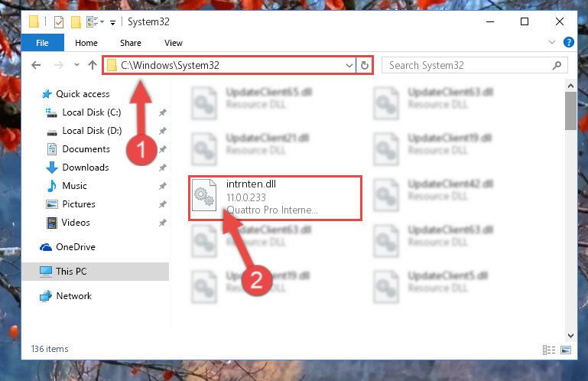The height and width of the screenshot is (381, 588).
Task: Open recent locations dropdown arrow
Action: (76, 65)
